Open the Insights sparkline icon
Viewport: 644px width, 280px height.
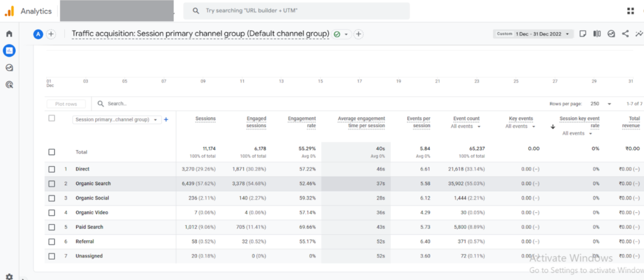pyautogui.click(x=638, y=34)
